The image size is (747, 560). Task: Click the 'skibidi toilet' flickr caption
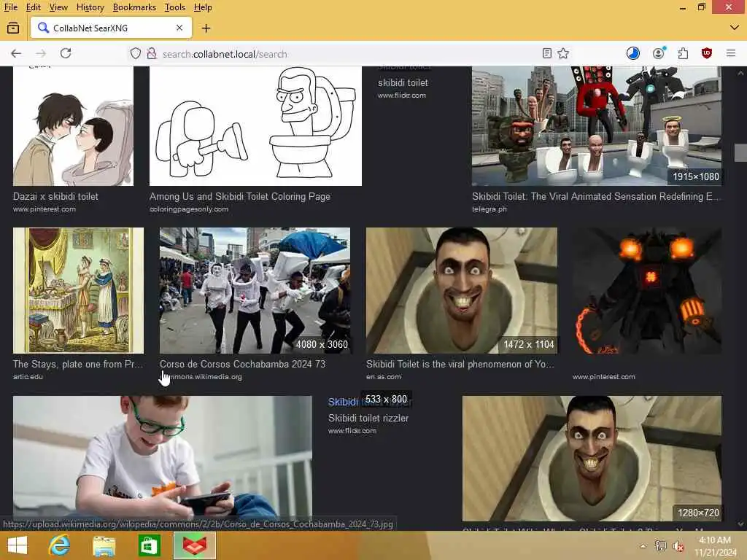pos(403,82)
